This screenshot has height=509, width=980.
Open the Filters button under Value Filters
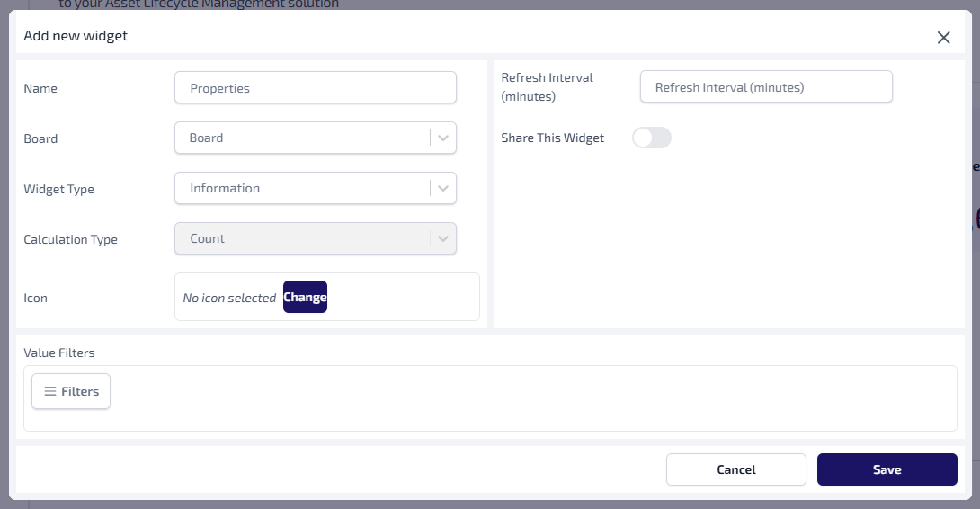pyautogui.click(x=71, y=391)
